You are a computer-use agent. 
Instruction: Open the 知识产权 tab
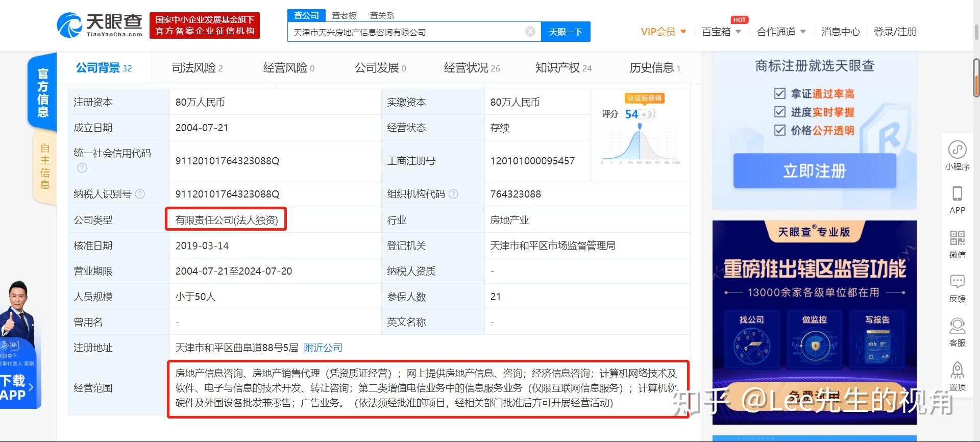click(x=563, y=68)
